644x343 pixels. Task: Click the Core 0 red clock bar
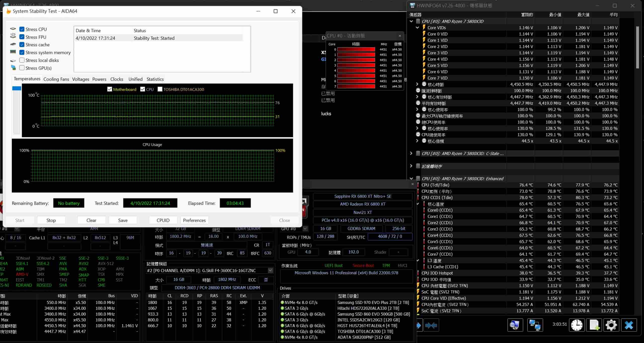(x=356, y=50)
